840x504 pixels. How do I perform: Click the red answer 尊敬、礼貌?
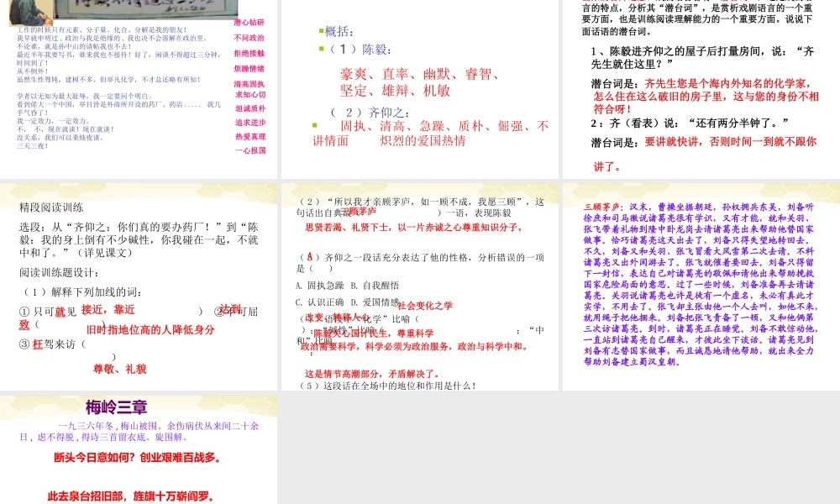[x=119, y=368]
